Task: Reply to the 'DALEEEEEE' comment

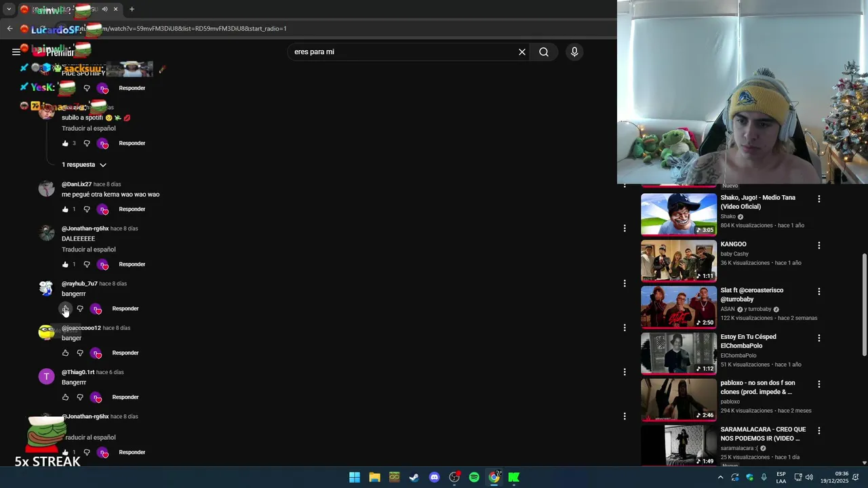Action: (132, 264)
